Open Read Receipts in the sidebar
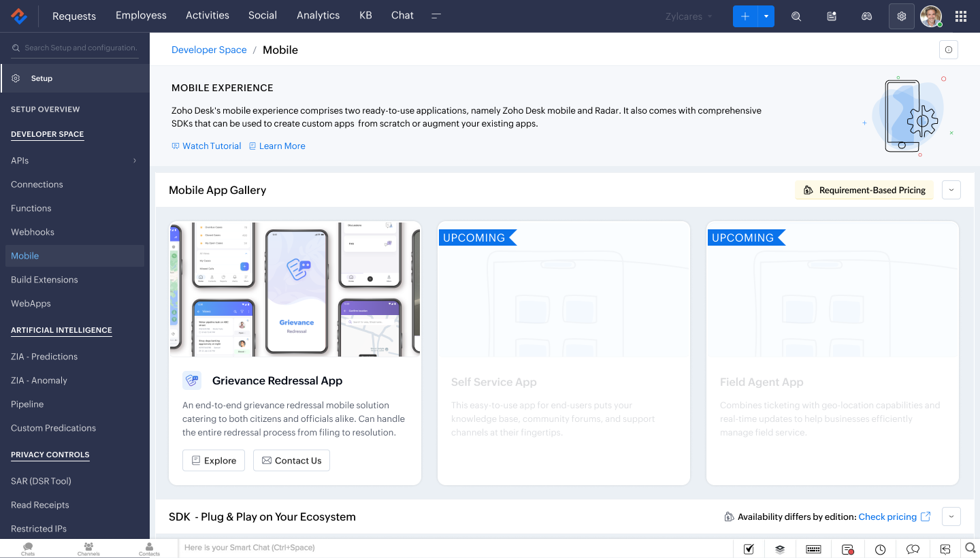 [x=40, y=505]
